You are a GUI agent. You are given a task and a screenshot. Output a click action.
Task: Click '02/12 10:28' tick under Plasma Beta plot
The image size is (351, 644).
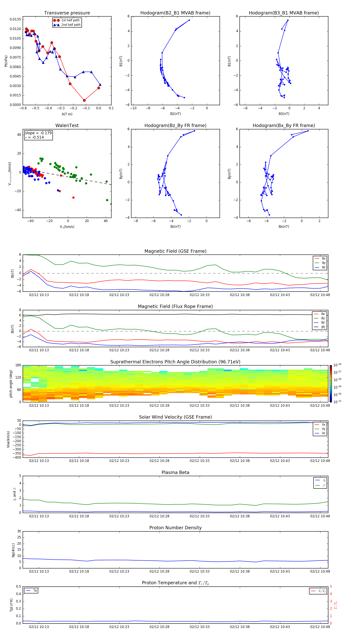[x=159, y=516]
